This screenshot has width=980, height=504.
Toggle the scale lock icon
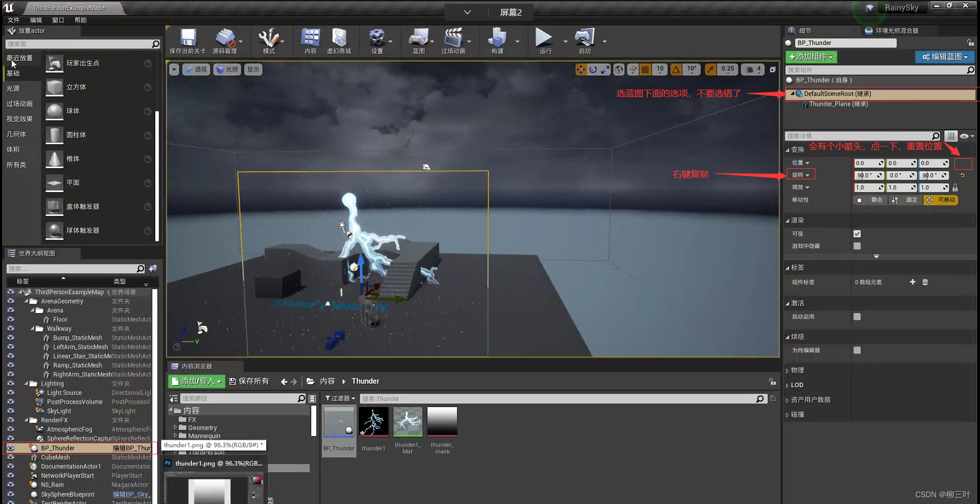(x=955, y=188)
